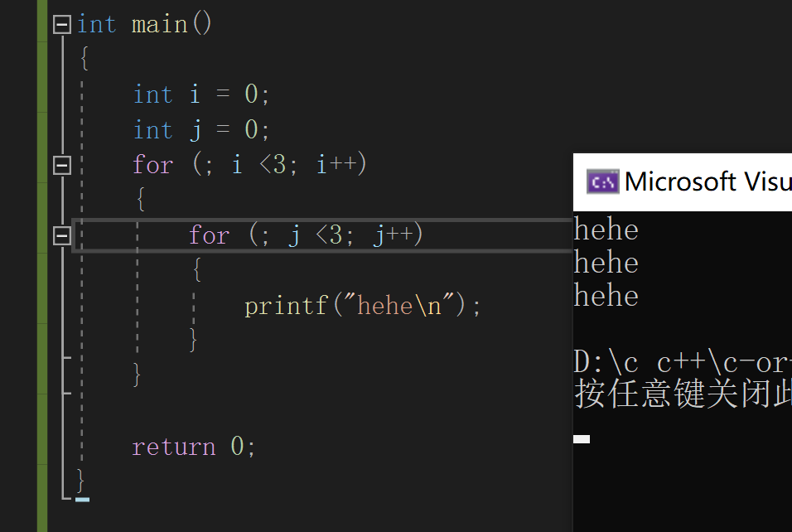Place cursor on 'int j = 0;' line

(x=201, y=130)
